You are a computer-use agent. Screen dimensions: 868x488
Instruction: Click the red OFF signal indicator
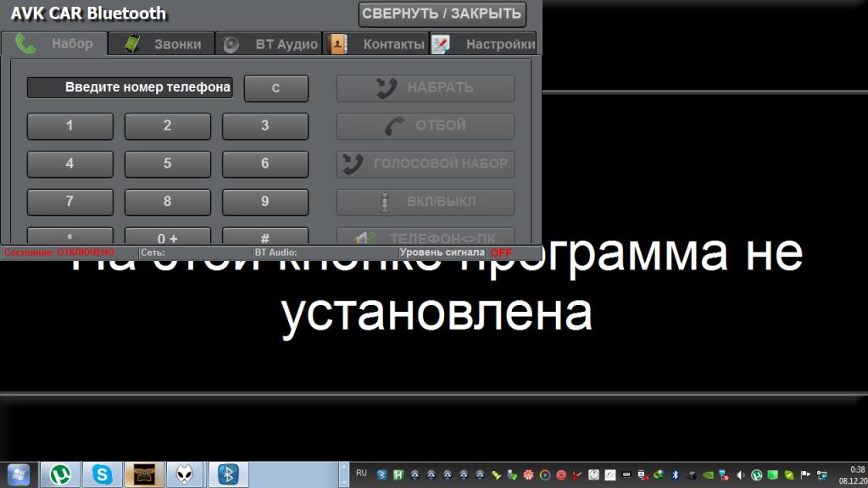pos(501,252)
